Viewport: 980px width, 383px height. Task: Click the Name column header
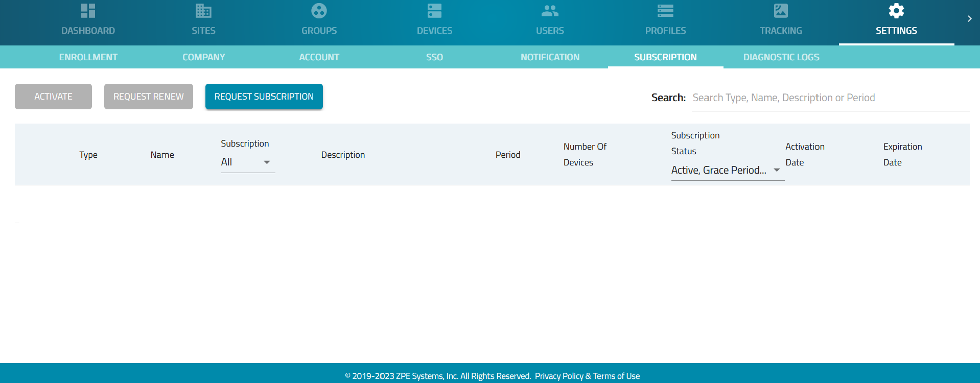[x=162, y=155]
